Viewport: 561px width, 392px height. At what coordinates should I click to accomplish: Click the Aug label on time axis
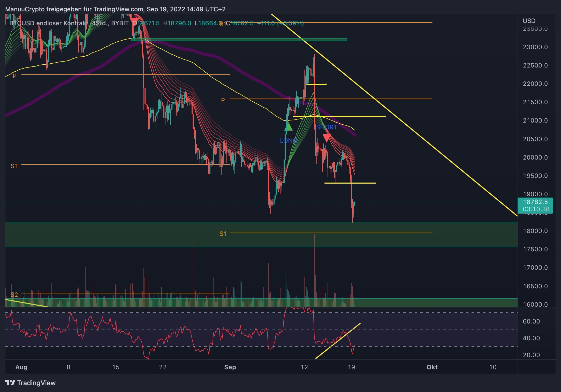[21, 367]
